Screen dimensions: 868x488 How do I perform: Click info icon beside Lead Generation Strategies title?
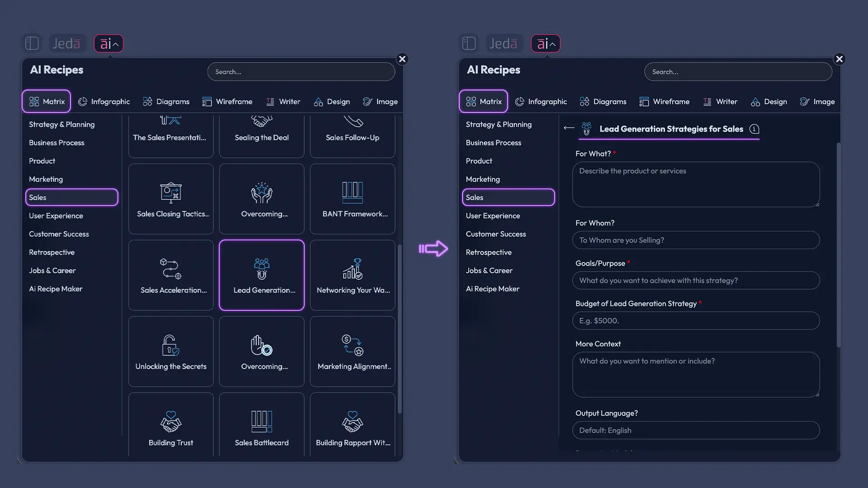coord(754,129)
